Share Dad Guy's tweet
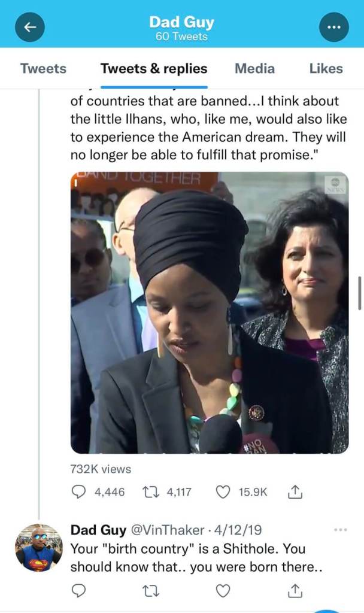This screenshot has height=613, width=364. pos(295,590)
